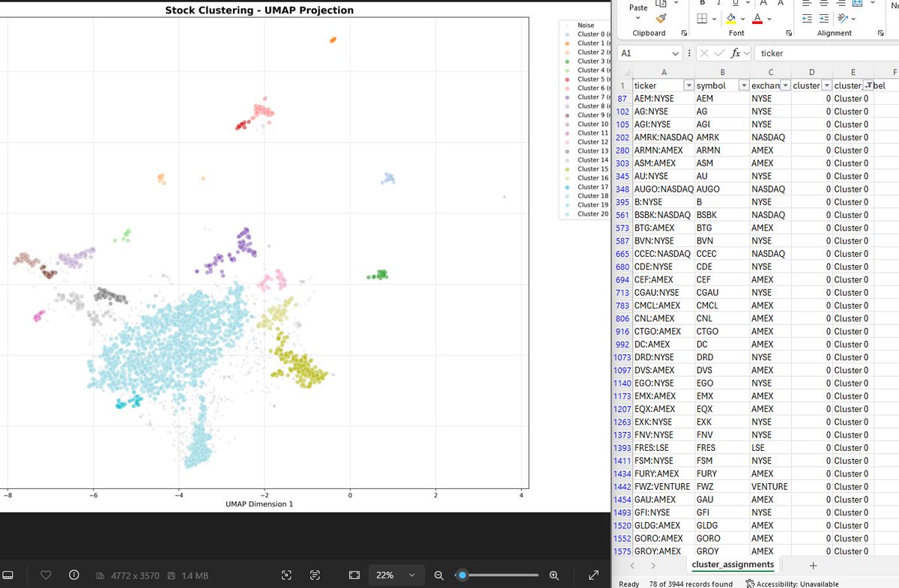Click the yellow Fill Color bucket
Image resolution: width=899 pixels, height=588 pixels.
tap(730, 19)
